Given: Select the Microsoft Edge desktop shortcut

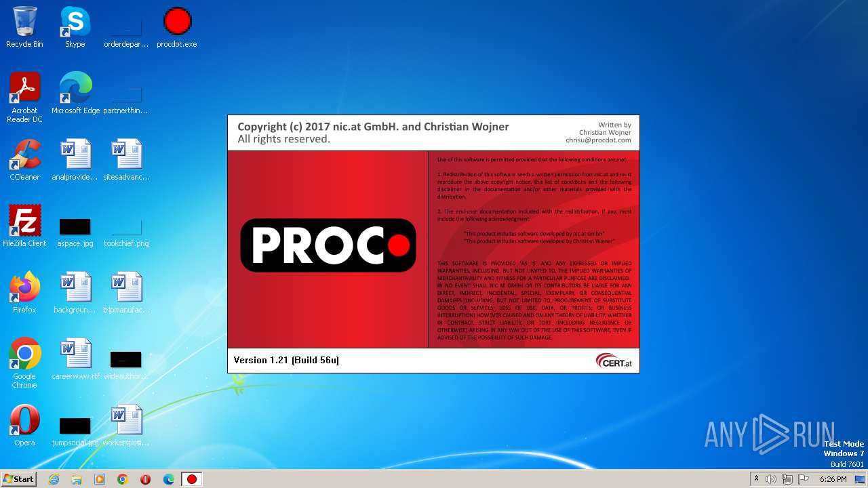Looking at the screenshot, I should (75, 94).
